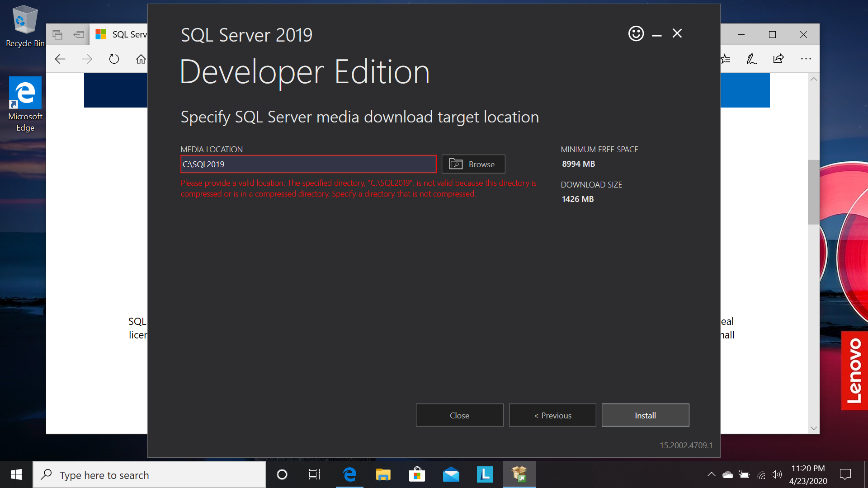Viewport: 868px width, 488px height.
Task: Go back with the Previous button
Action: click(x=552, y=415)
